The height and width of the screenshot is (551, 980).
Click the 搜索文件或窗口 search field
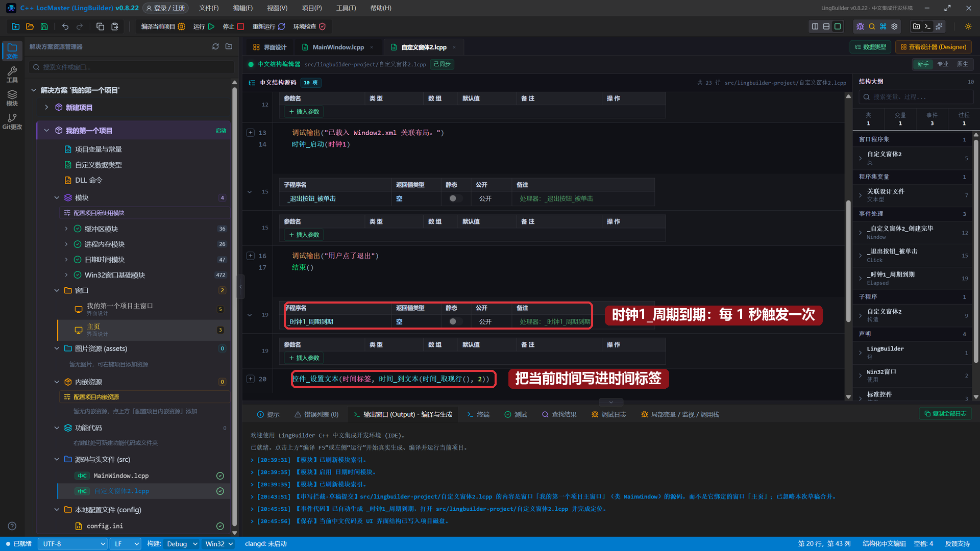click(x=132, y=67)
